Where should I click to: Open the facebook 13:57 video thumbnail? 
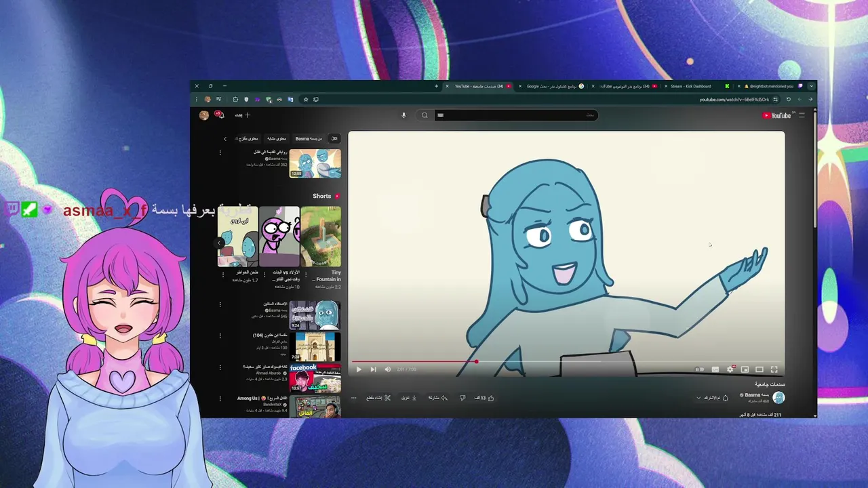pyautogui.click(x=315, y=378)
